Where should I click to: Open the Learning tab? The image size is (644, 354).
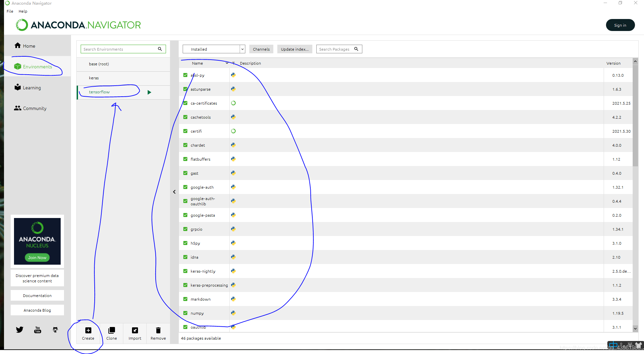pos(37,87)
